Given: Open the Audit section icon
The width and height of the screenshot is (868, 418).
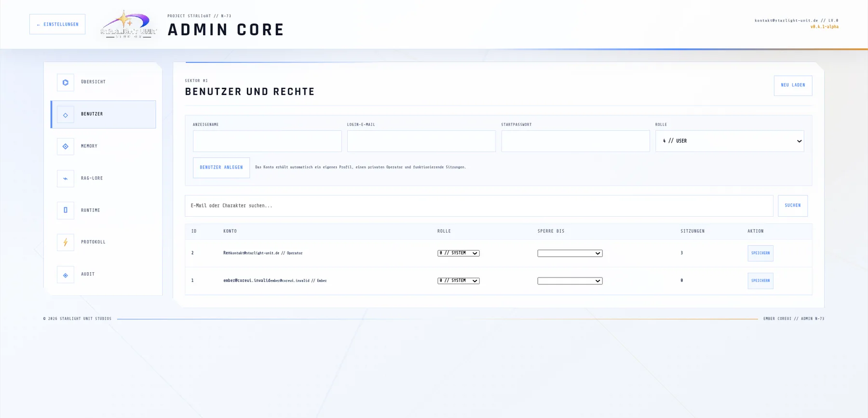Looking at the screenshot, I should coord(66,275).
